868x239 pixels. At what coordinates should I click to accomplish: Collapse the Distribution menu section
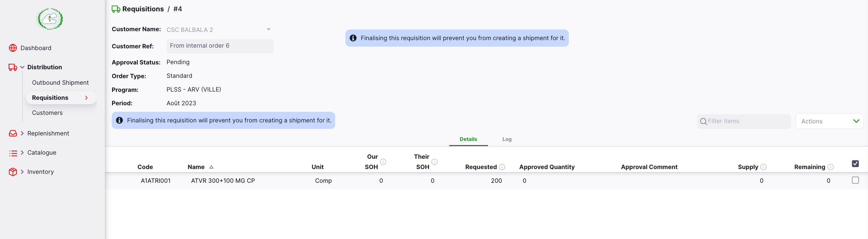[x=22, y=67]
